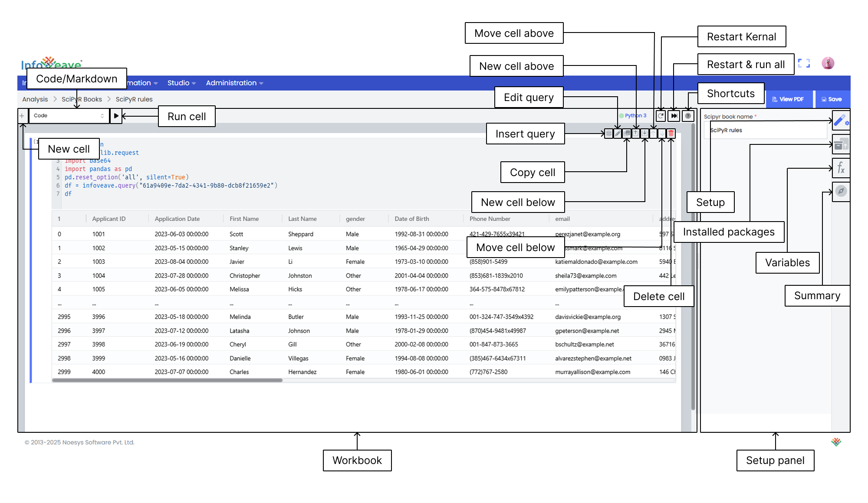Select the last name Hicks cell
This screenshot has height=503, width=868.
pyautogui.click(x=295, y=289)
